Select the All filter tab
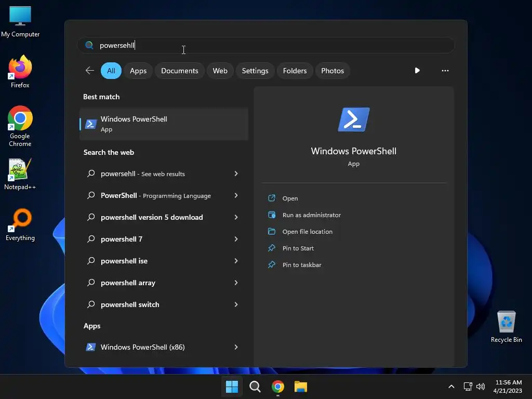The height and width of the screenshot is (399, 532). [111, 71]
